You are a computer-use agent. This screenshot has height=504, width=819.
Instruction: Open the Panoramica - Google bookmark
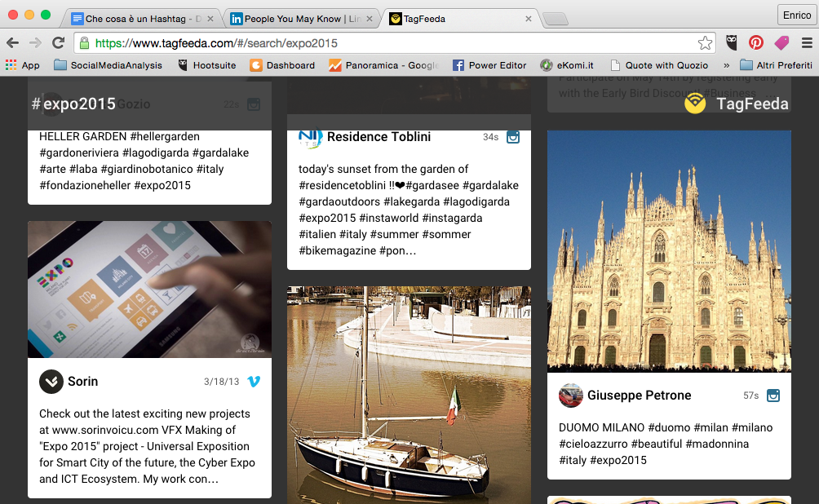click(x=384, y=65)
